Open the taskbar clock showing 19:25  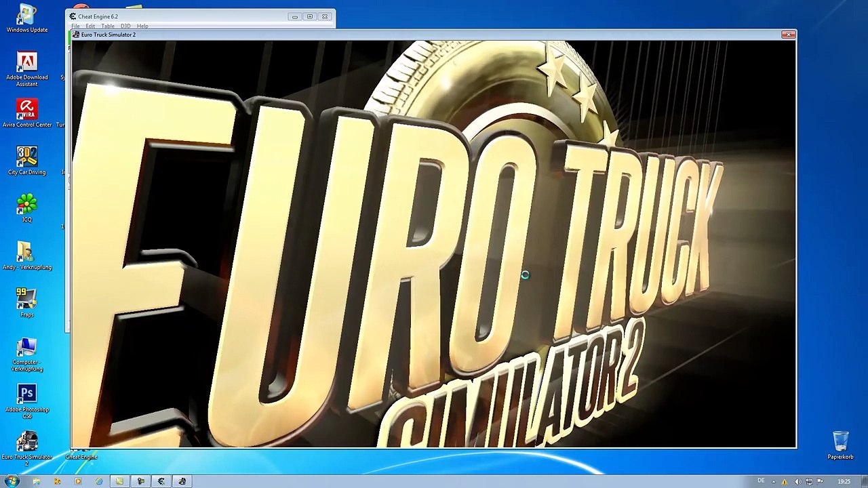(844, 481)
